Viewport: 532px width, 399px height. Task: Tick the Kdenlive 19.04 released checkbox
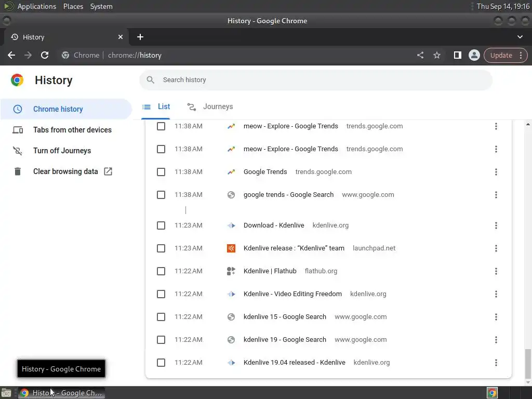point(161,363)
